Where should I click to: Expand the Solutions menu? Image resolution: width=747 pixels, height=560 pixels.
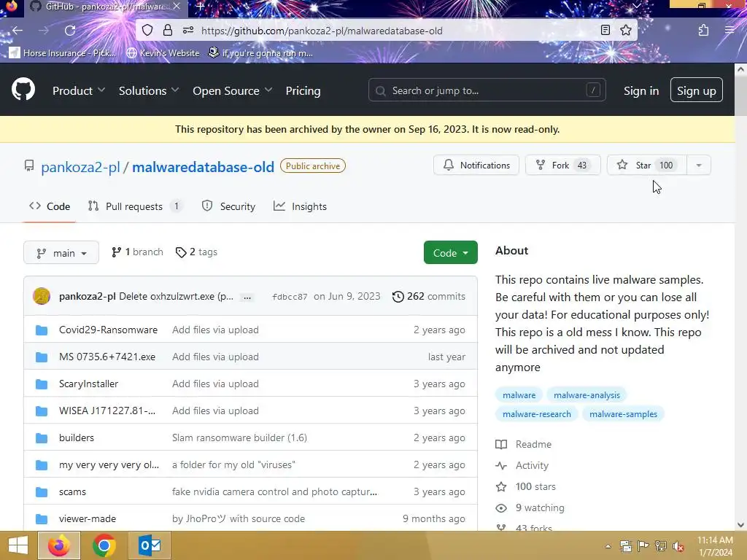coord(149,91)
